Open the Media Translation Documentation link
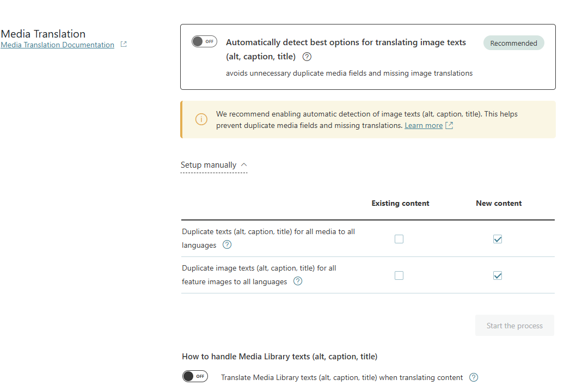The width and height of the screenshot is (564, 392). tap(58, 45)
